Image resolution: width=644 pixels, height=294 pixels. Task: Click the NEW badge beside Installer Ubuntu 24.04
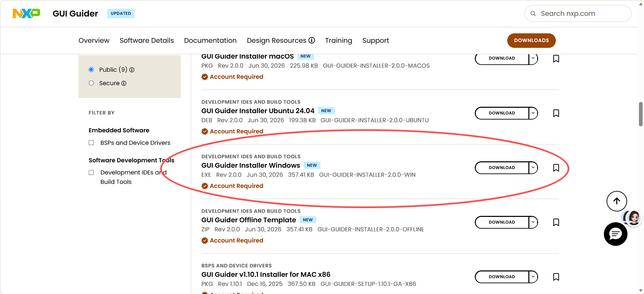point(326,111)
